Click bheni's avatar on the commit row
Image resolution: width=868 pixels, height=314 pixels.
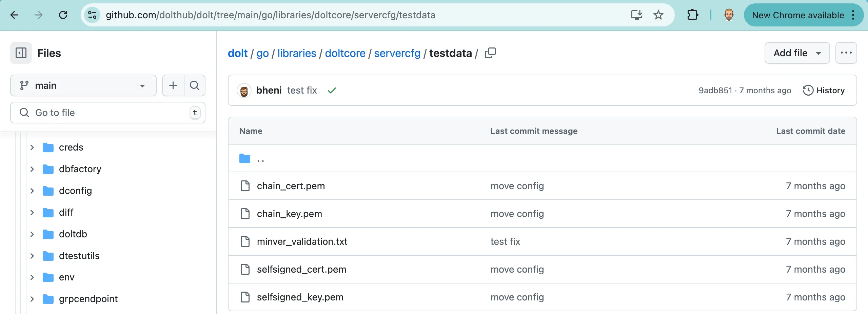pos(245,90)
